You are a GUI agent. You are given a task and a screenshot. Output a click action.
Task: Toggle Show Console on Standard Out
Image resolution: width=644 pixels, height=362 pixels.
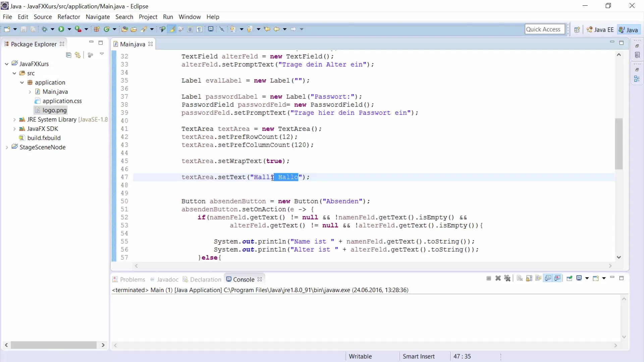pyautogui.click(x=548, y=278)
